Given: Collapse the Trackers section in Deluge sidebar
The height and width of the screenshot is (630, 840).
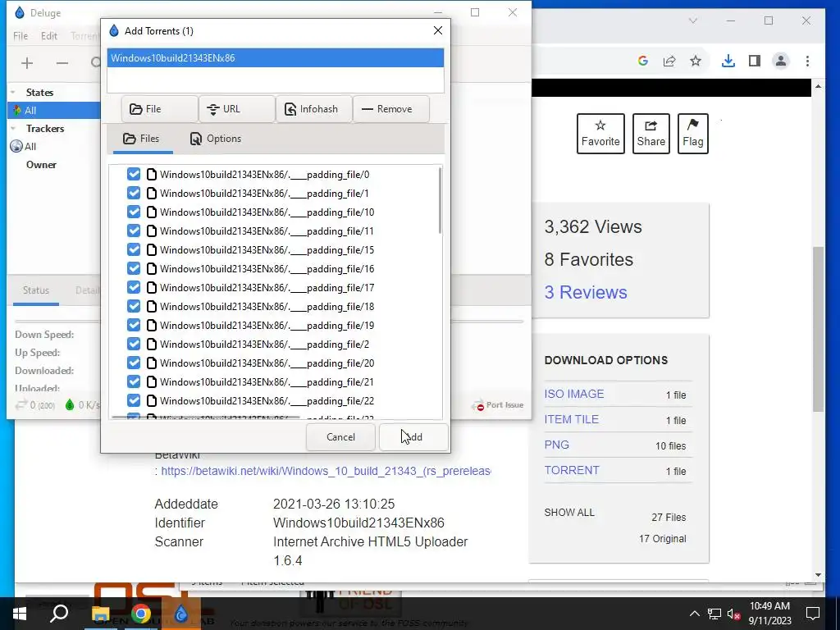Looking at the screenshot, I should pyautogui.click(x=13, y=129).
